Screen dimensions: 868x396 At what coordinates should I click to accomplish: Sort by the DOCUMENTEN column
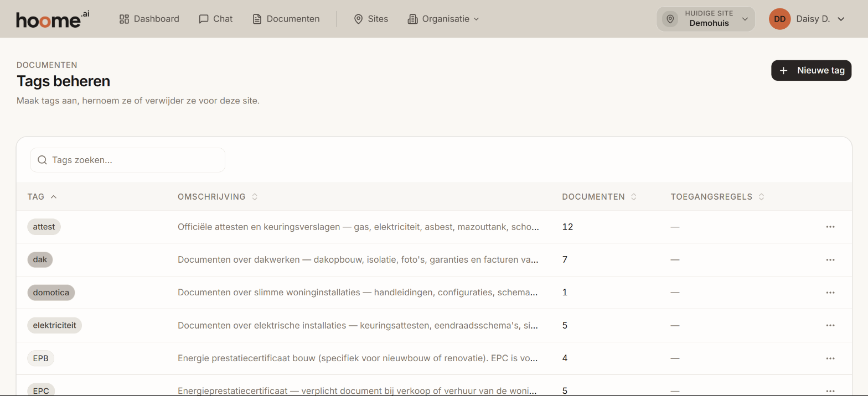tap(599, 197)
